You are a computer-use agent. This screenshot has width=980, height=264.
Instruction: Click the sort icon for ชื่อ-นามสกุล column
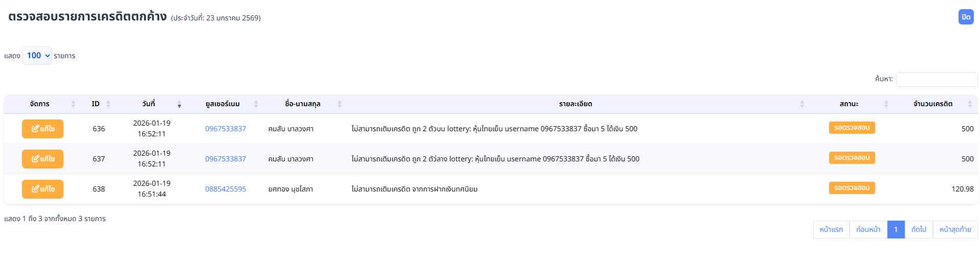[x=339, y=104]
